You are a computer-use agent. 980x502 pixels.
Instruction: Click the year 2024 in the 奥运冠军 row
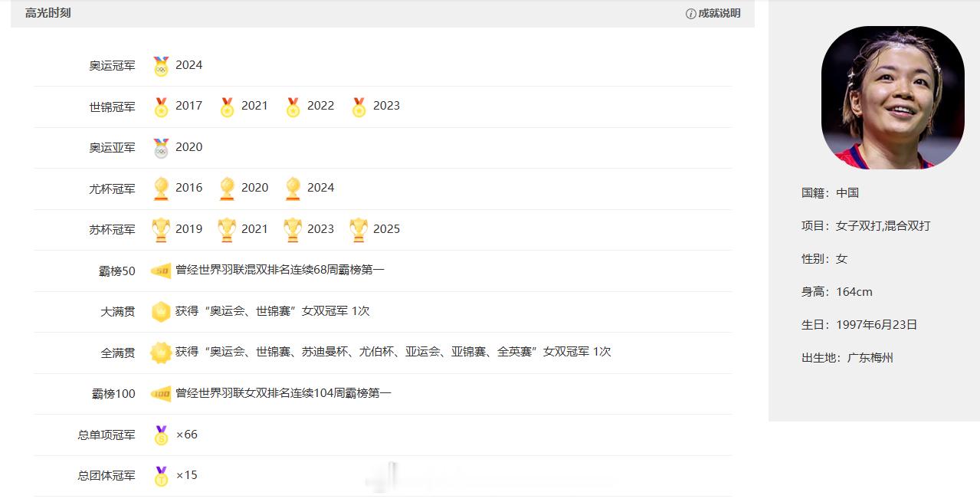[x=189, y=65]
